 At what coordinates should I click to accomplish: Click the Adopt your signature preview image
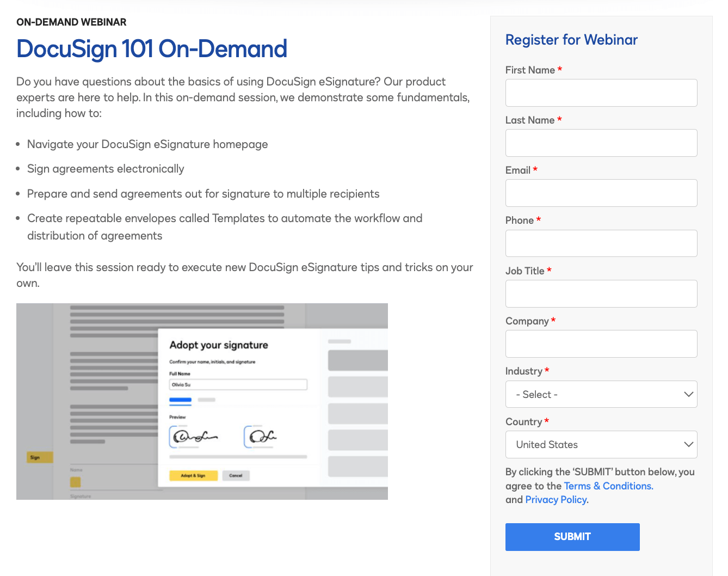[x=202, y=401]
